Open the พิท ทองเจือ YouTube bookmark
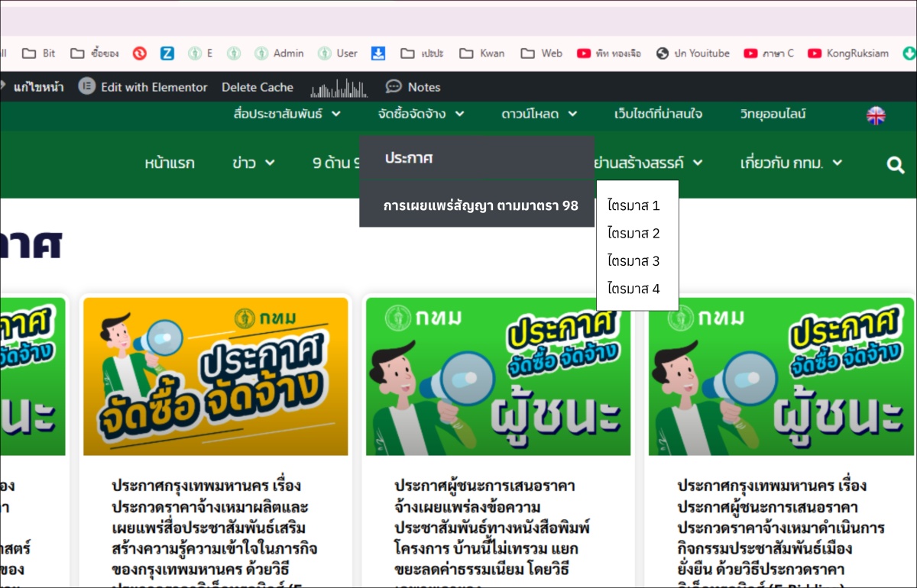Screen dimensions: 917x588 609,53
